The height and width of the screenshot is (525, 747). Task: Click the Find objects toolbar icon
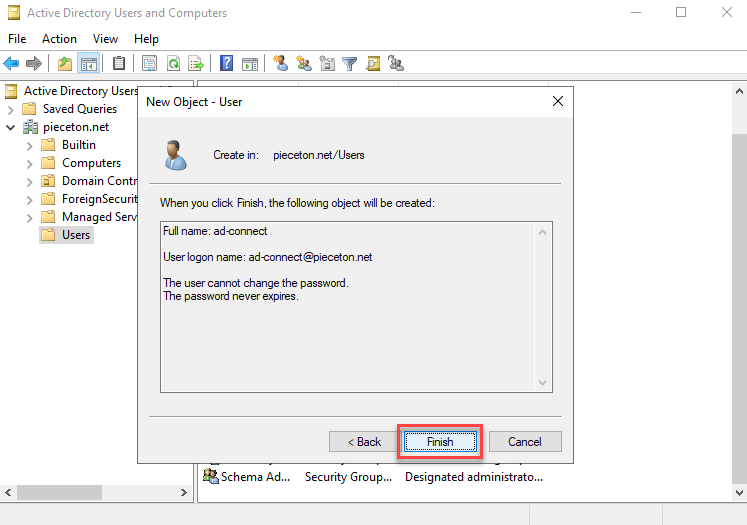(373, 63)
